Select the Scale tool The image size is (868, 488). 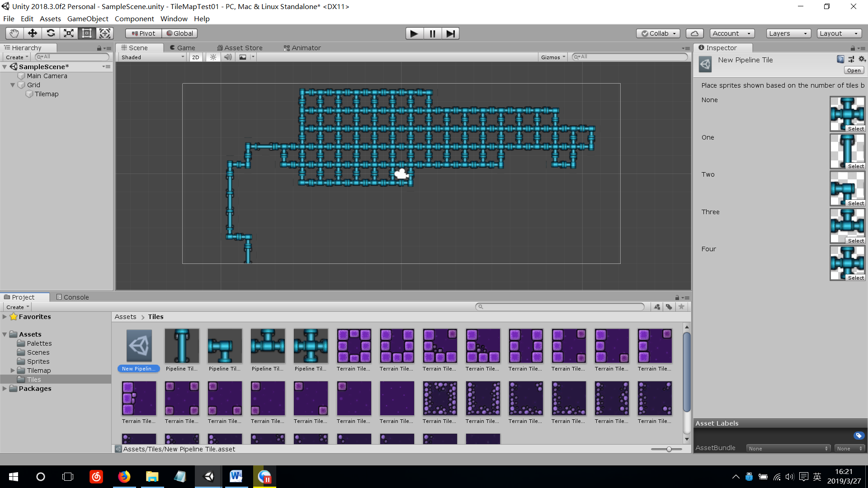(x=69, y=33)
